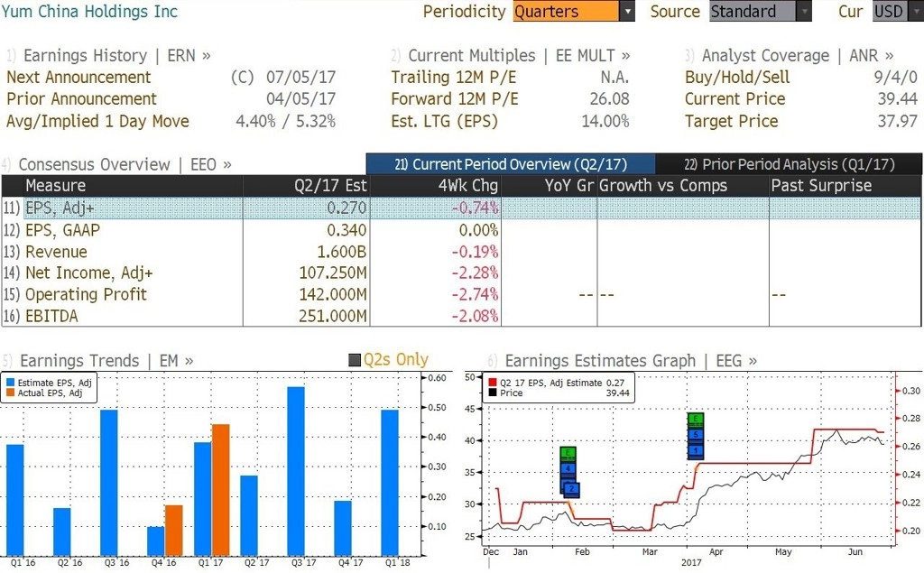Click the blue Estimate EPS legend swatch
This screenshot has width=924, height=573.
pyautogui.click(x=10, y=383)
